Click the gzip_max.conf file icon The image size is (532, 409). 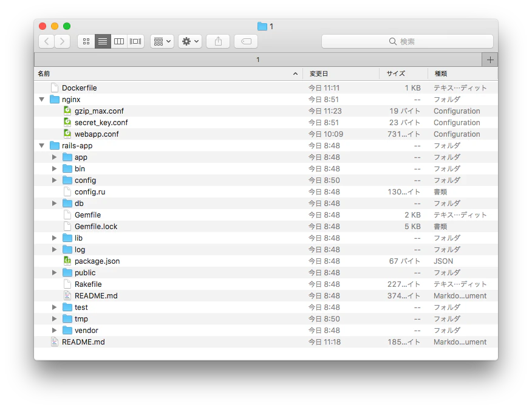pos(67,111)
